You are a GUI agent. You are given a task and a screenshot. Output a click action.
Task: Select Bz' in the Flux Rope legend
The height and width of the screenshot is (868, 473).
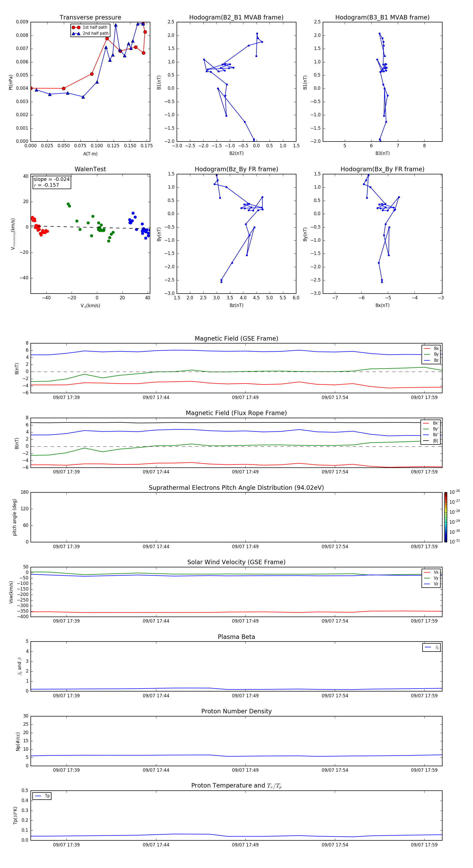[431, 435]
